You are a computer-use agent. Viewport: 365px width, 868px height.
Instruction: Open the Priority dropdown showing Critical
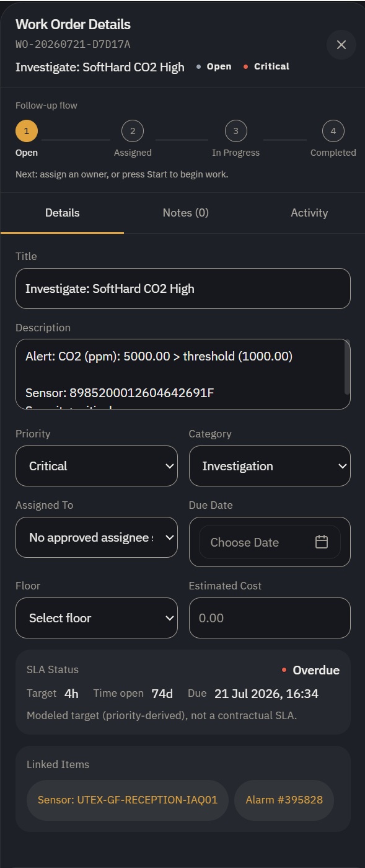[97, 466]
